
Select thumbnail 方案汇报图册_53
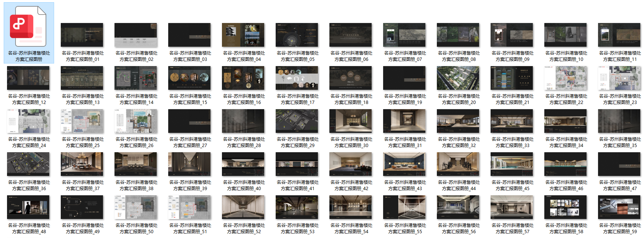tap(297, 207)
